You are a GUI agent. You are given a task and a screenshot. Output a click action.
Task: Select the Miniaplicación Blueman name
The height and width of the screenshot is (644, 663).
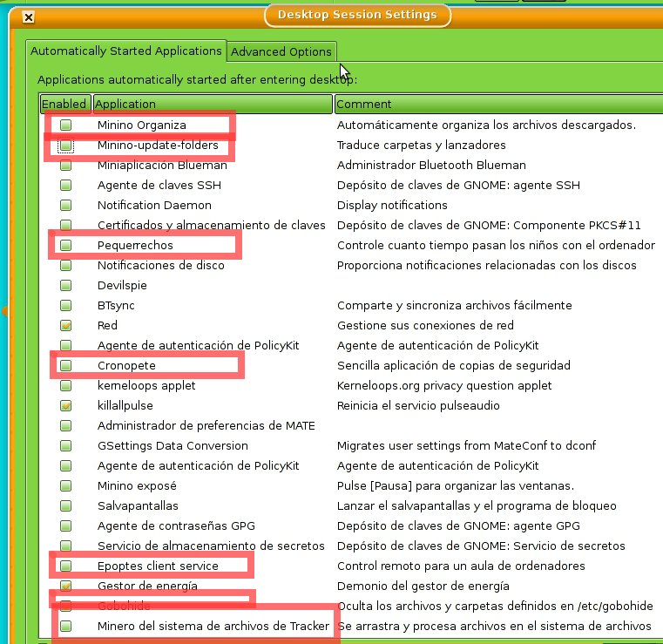point(162,165)
